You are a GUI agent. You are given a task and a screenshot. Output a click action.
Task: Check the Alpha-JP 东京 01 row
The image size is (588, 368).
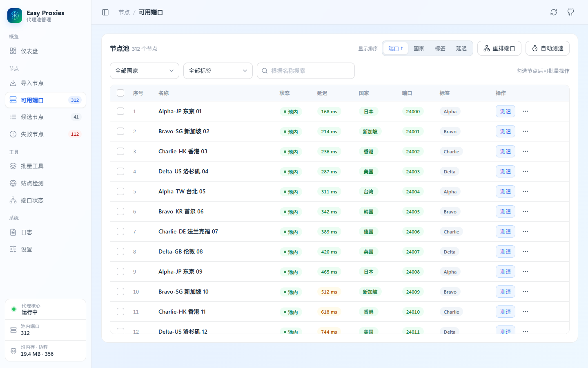[x=120, y=111]
